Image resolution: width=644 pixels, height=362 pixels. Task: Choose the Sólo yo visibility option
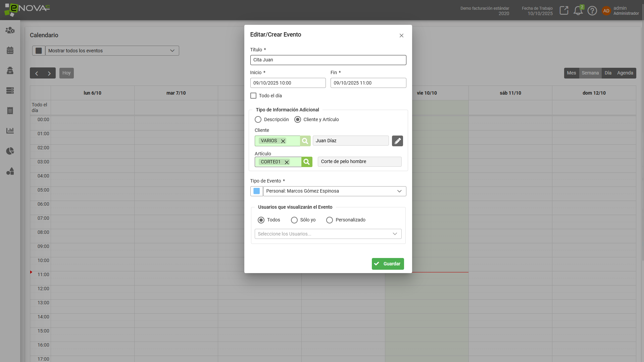(294, 220)
